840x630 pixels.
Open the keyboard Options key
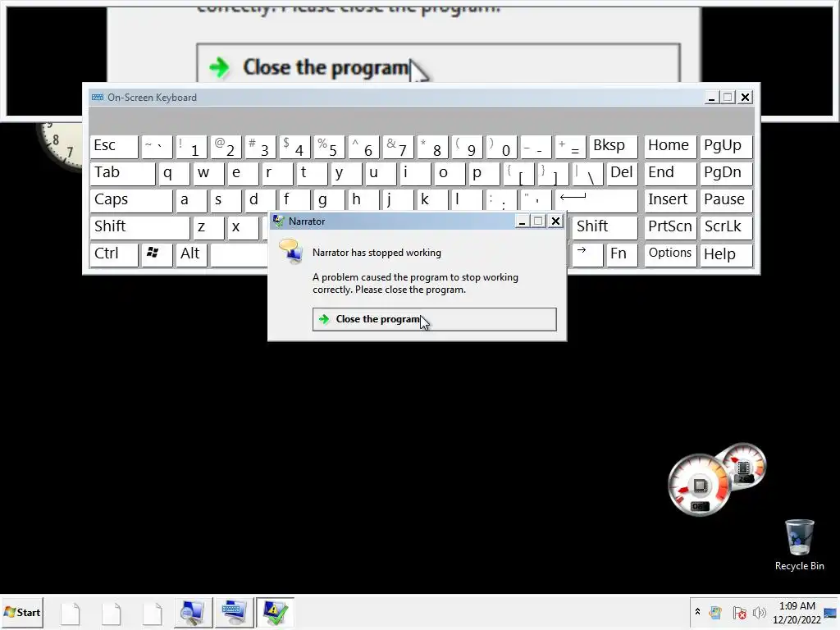[670, 254]
